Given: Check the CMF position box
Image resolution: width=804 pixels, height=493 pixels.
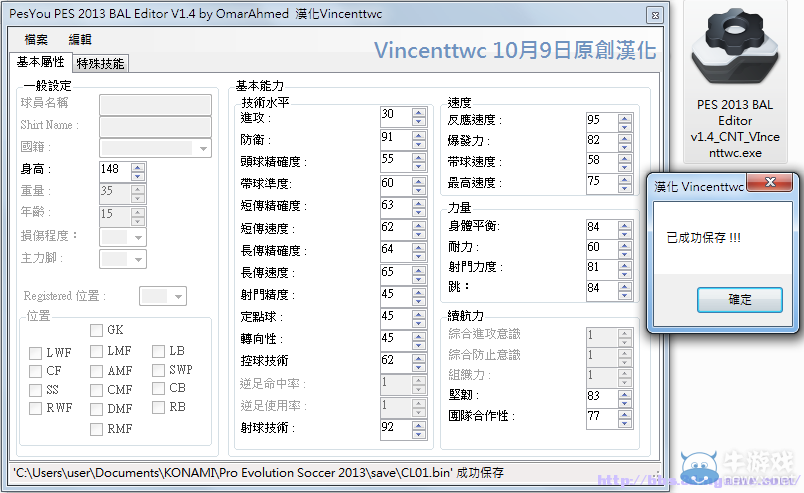Looking at the screenshot, I should [96, 390].
